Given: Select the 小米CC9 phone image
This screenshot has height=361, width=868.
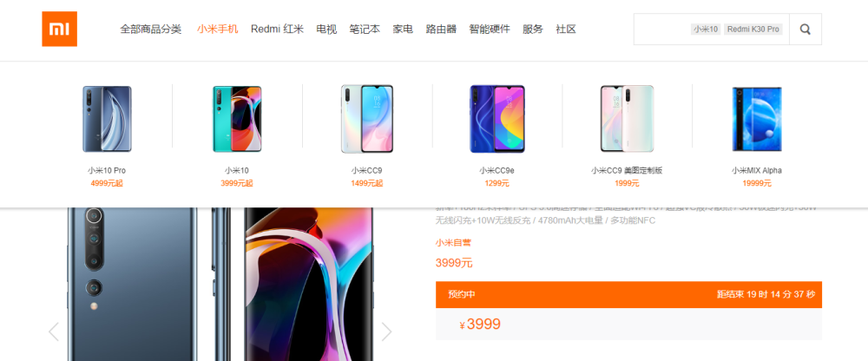Looking at the screenshot, I should point(367,119).
